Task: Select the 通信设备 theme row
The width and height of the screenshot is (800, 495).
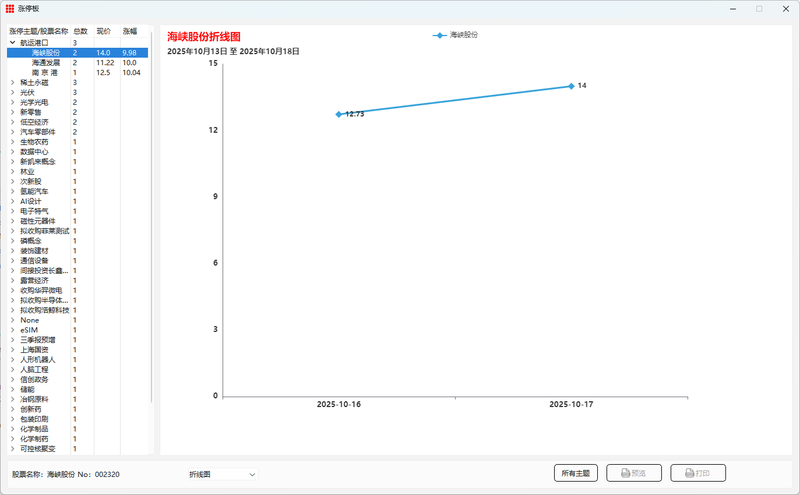Action: click(x=78, y=261)
